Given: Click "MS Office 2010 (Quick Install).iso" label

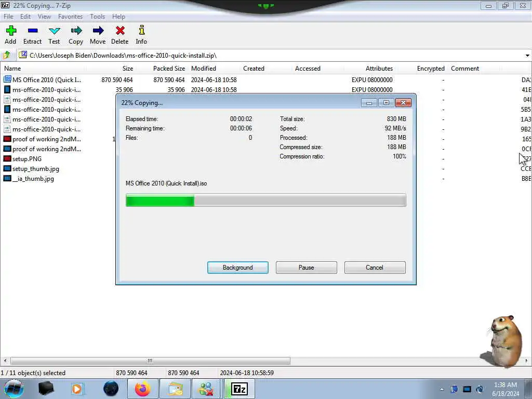Looking at the screenshot, I should click(x=166, y=183).
